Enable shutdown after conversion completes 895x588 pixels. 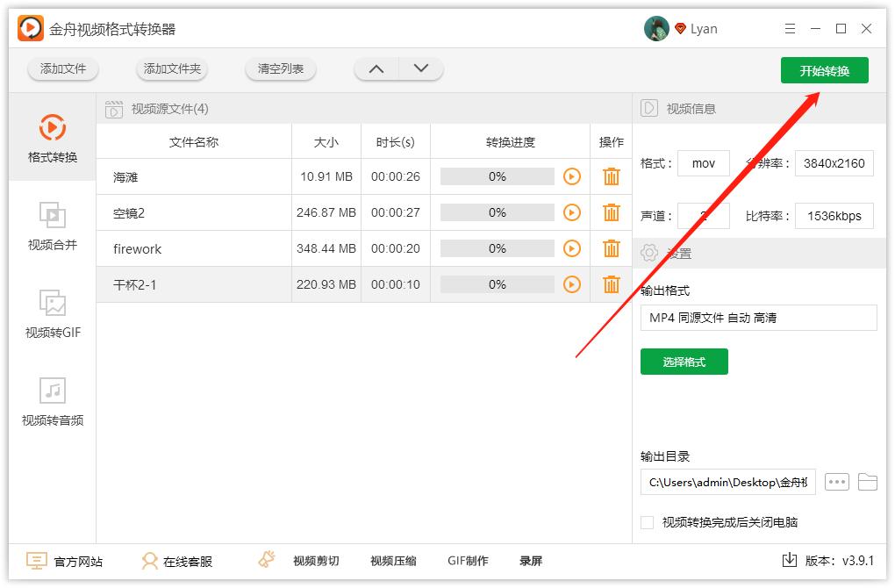pyautogui.click(x=647, y=521)
